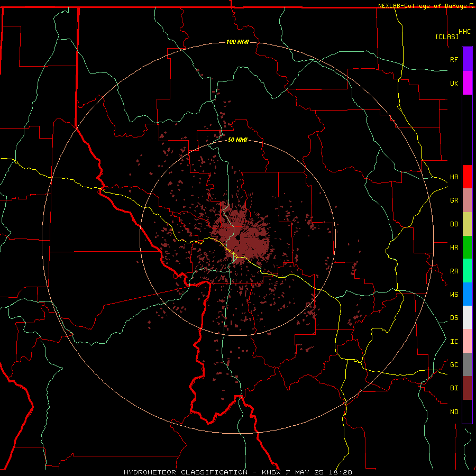
Task: Click the IC light pink legend swatch
Action: [x=467, y=341]
